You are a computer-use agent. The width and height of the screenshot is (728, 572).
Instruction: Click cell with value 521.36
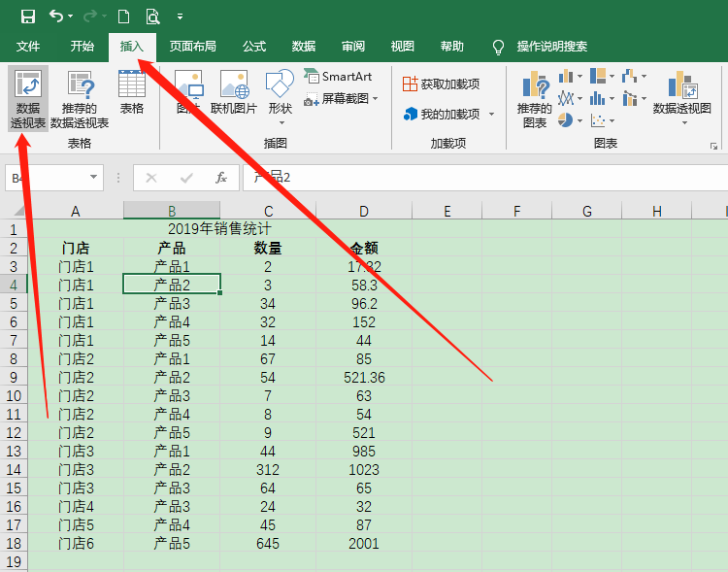tap(364, 378)
